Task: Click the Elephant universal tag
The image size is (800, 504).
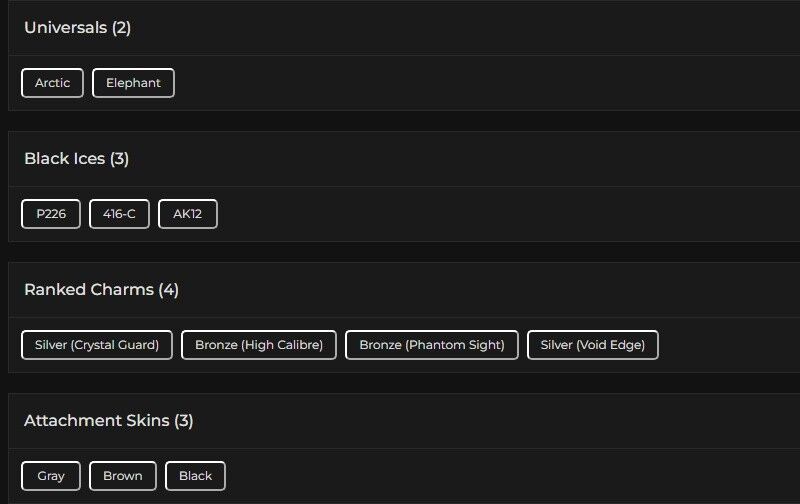Action: [133, 83]
